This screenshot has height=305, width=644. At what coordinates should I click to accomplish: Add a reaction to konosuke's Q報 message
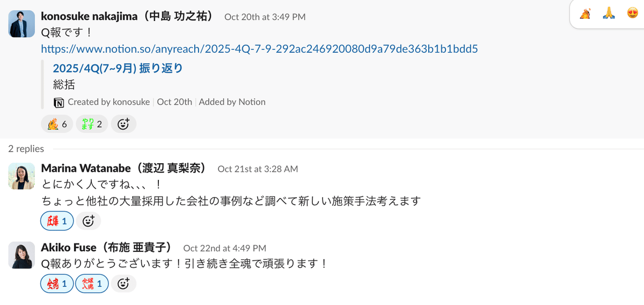pyautogui.click(x=123, y=124)
